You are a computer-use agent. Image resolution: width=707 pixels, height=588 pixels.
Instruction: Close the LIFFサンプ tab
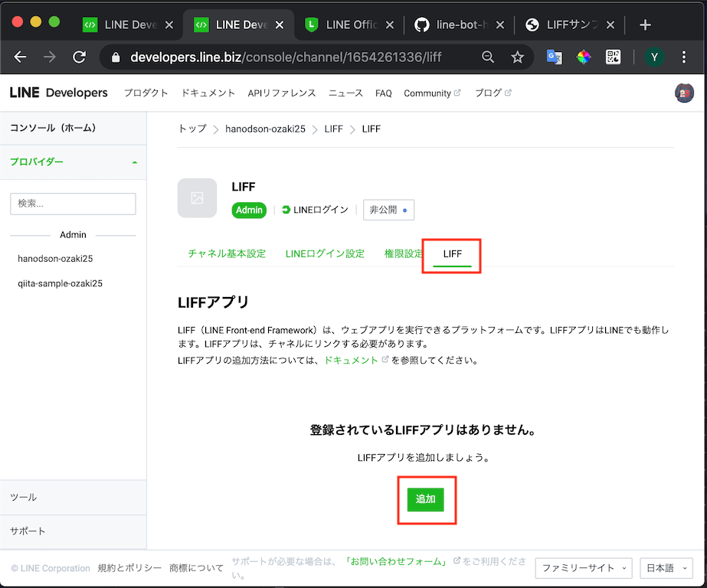click(x=610, y=25)
